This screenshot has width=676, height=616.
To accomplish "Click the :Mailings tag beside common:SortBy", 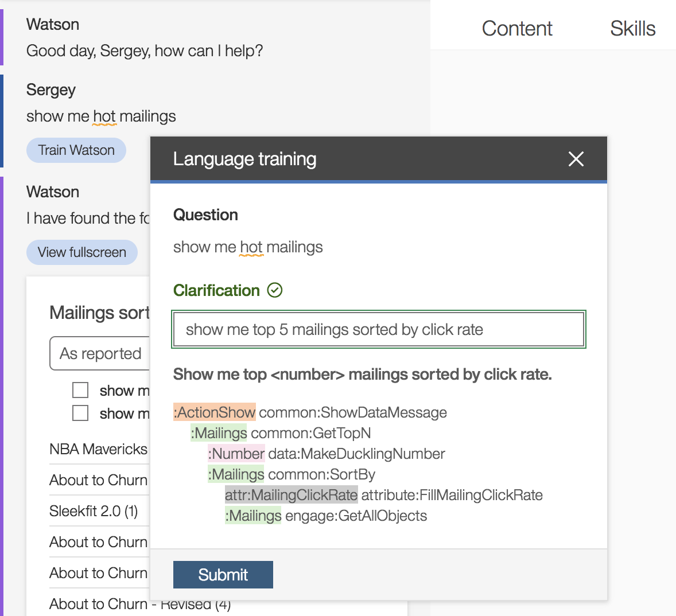I will tap(236, 474).
